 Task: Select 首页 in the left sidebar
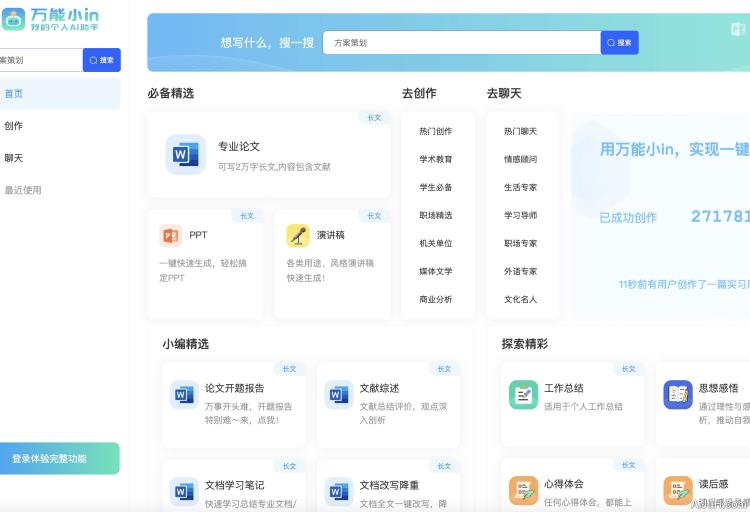coord(14,94)
